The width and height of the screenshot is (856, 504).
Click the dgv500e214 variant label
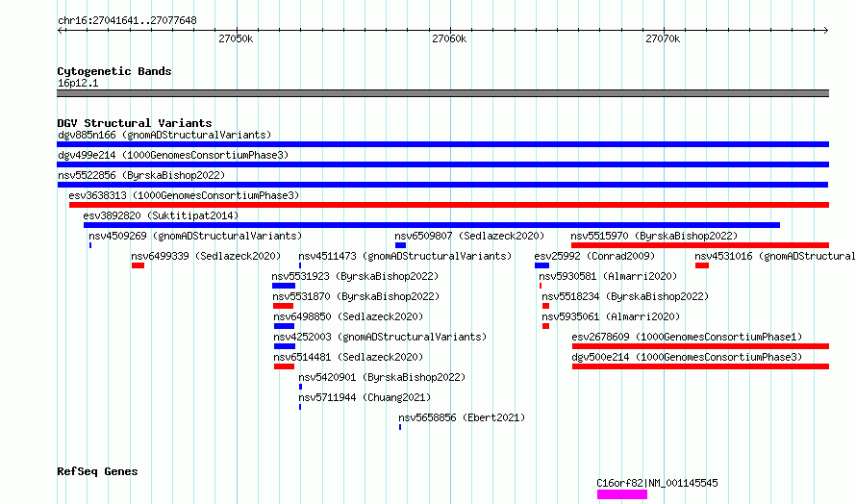point(687,357)
